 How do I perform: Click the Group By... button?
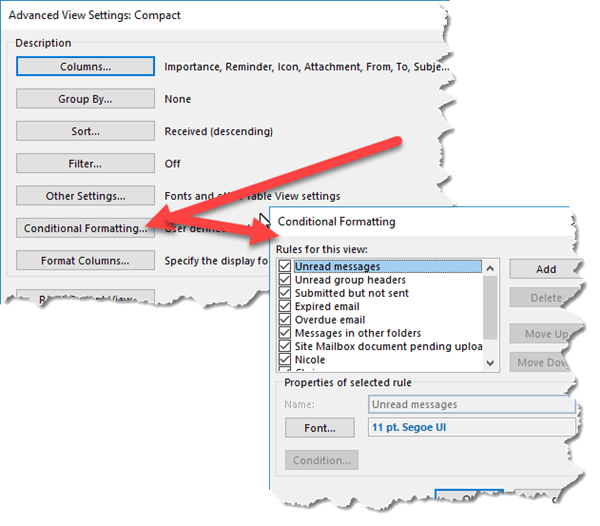[85, 99]
